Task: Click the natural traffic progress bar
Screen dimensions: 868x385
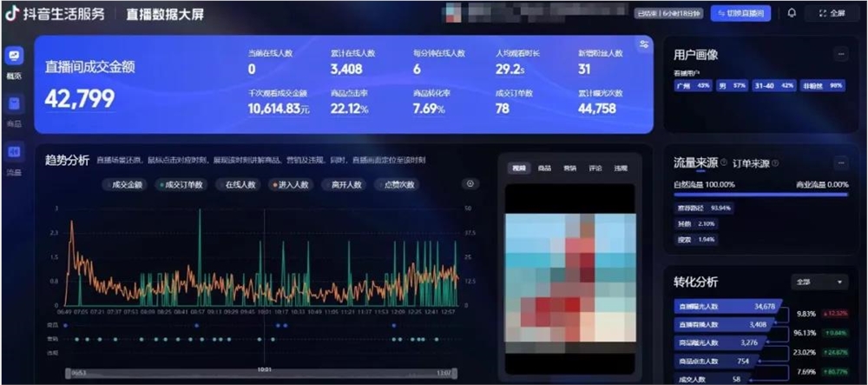Action: pyautogui.click(x=760, y=195)
